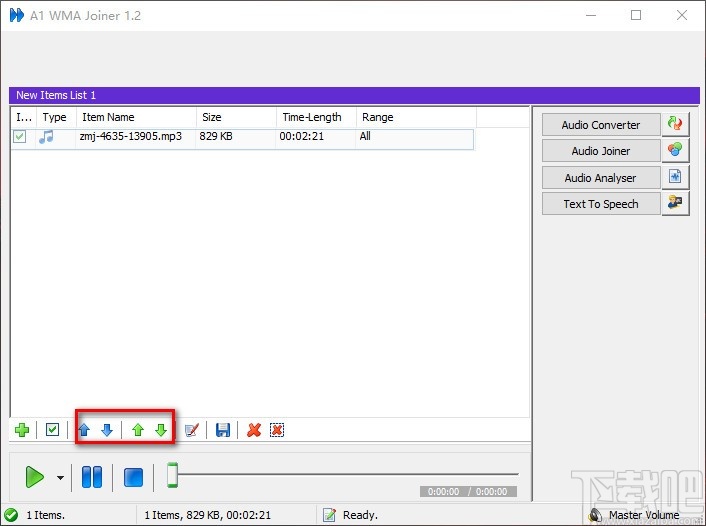
Task: Click the 0:00:00 / 0:00:00 time display
Action: 468,491
